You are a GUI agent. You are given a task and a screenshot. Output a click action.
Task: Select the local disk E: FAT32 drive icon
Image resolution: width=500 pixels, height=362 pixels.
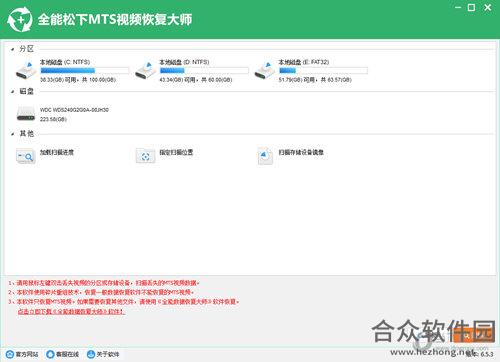(265, 71)
